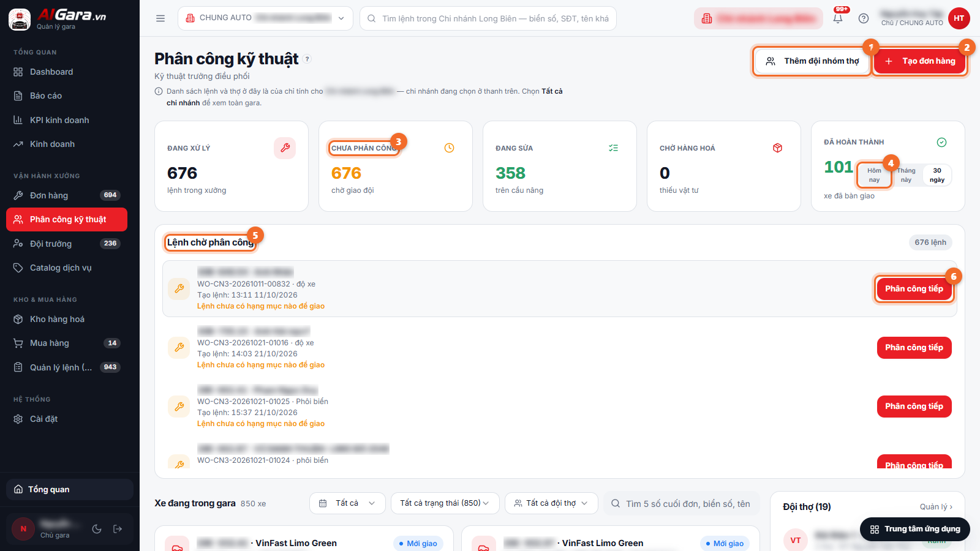Click Phân công tiếp for WO-CN3-20261021-01025
Screen dimensions: 980x551
(x=914, y=407)
